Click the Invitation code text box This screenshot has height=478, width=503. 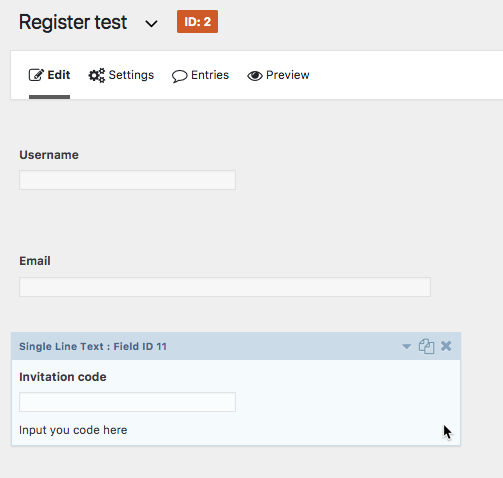click(x=127, y=402)
